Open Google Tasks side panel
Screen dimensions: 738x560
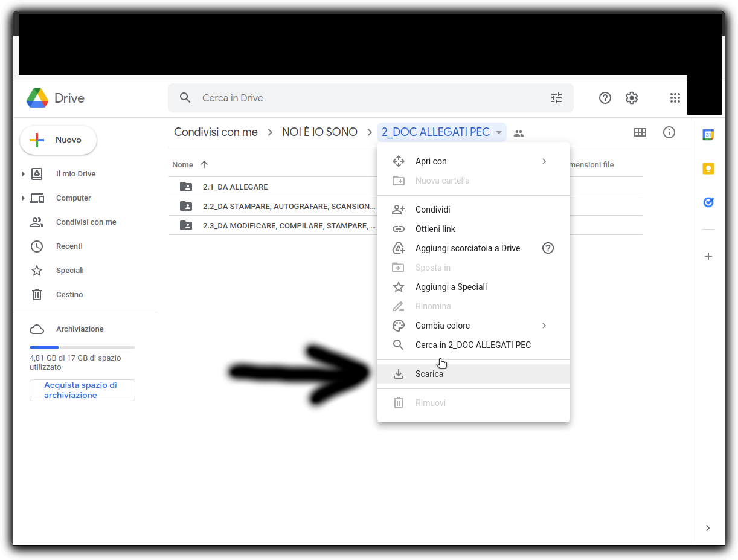[708, 202]
